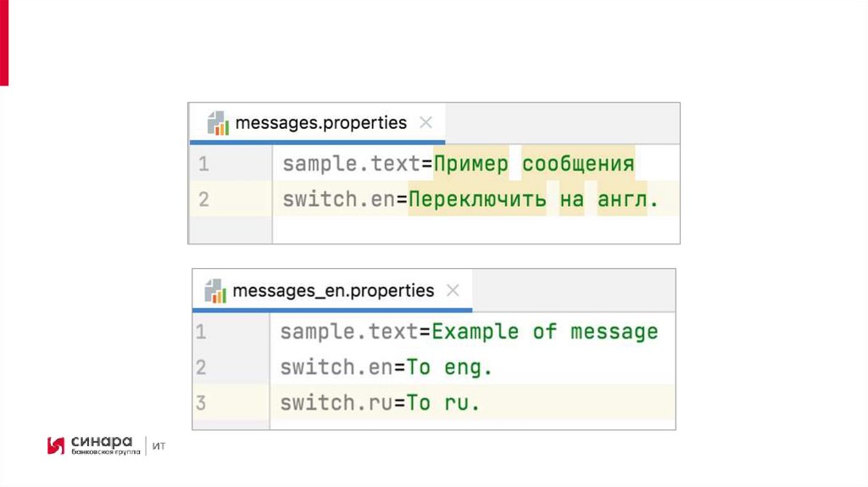Click the messages_en.properties file icon

click(216, 291)
